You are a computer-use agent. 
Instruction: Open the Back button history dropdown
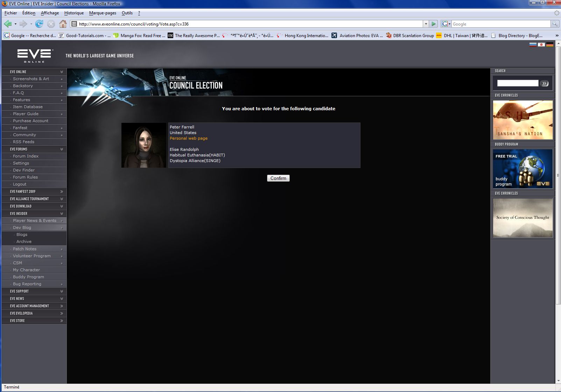click(15, 24)
